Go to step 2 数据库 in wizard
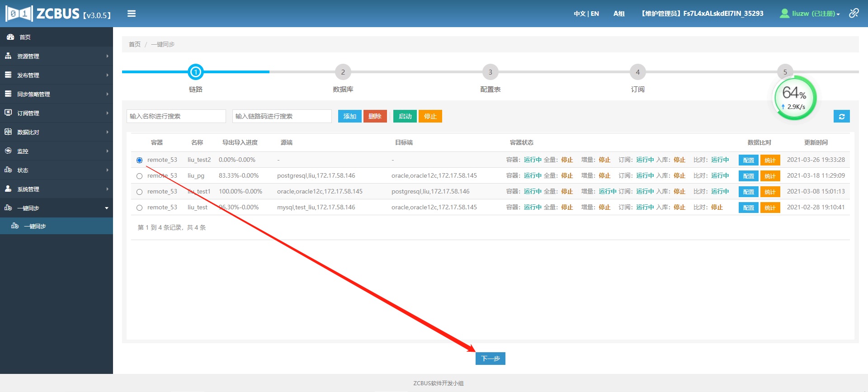868x392 pixels. pyautogui.click(x=343, y=72)
